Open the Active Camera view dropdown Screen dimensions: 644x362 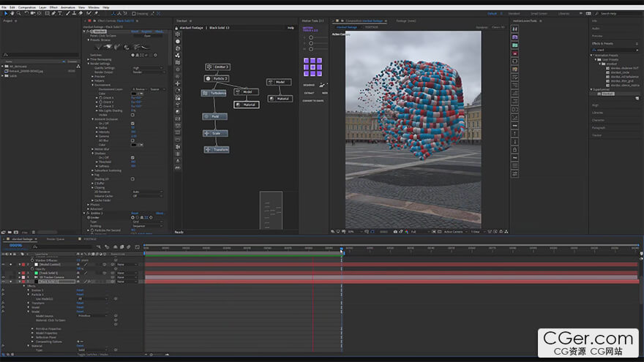(454, 232)
